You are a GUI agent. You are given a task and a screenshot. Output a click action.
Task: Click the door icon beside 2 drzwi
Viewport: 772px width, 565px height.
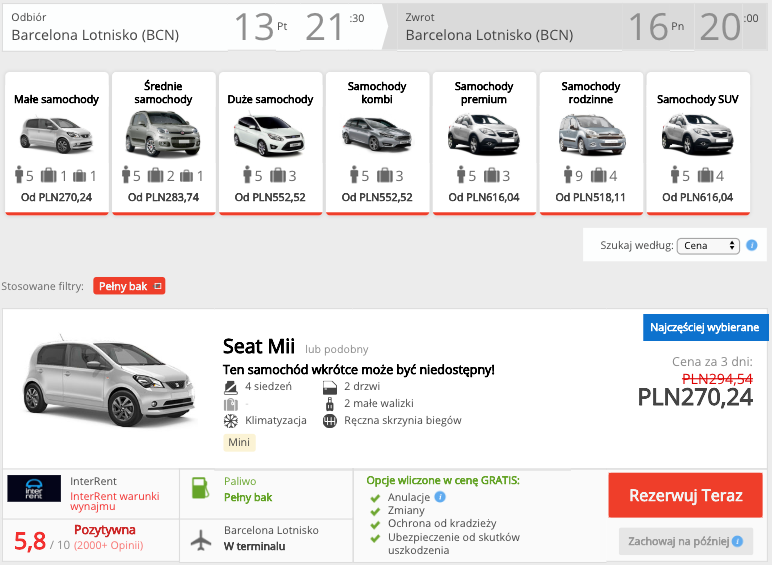330,387
